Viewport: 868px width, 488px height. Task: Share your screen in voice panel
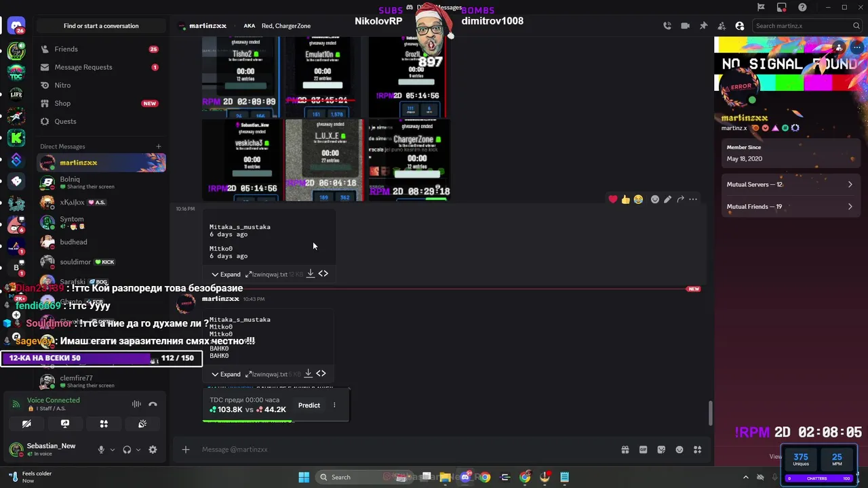[x=65, y=424]
